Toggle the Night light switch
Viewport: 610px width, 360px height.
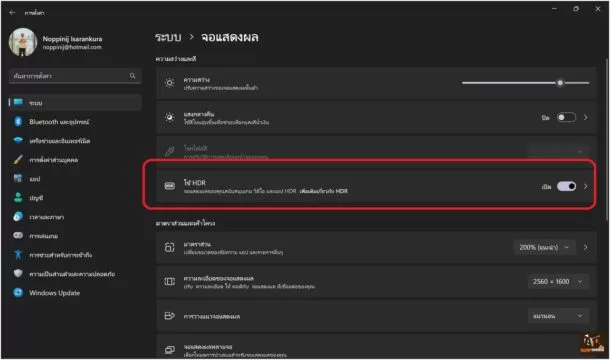tap(566, 118)
